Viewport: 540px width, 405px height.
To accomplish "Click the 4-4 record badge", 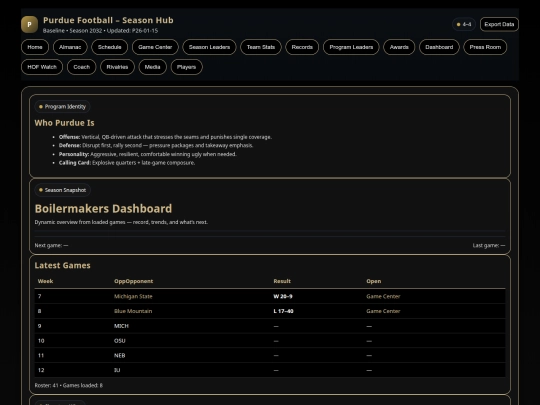I will pyautogui.click(x=464, y=24).
